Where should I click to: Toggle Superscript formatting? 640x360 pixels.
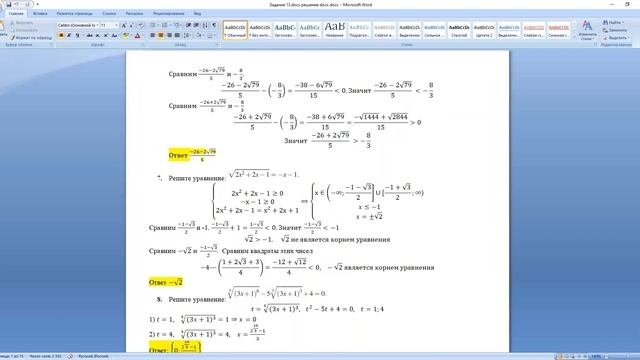pos(106,36)
